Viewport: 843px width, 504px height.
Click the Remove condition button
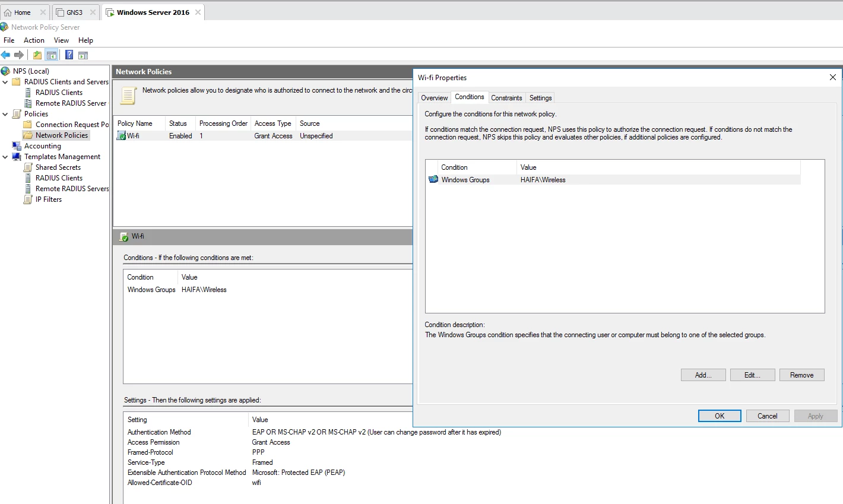802,375
